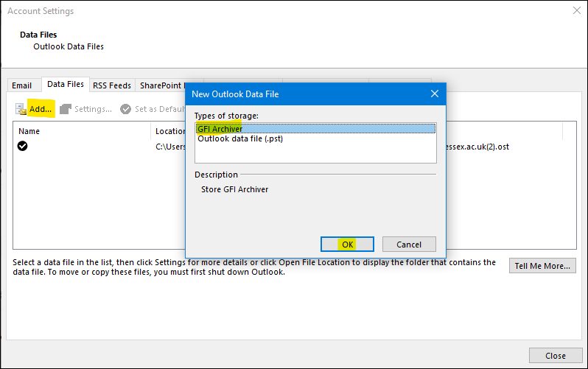This screenshot has width=588, height=369.
Task: Choose GFI Archiver storage type
Action: [315, 129]
